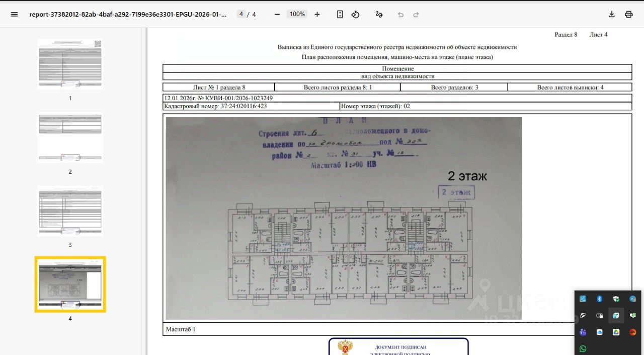The image size is (644, 355).
Task: Edit the current page number field
Action: [x=241, y=14]
